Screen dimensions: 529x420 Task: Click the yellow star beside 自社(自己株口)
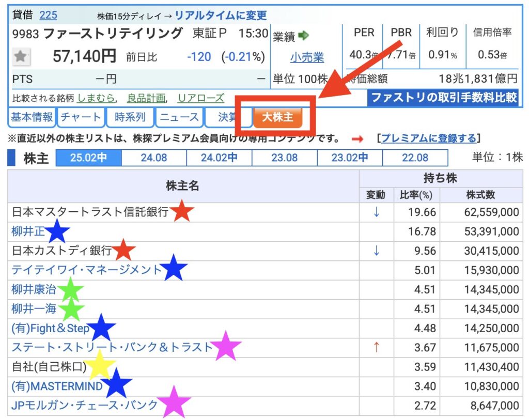99,366
